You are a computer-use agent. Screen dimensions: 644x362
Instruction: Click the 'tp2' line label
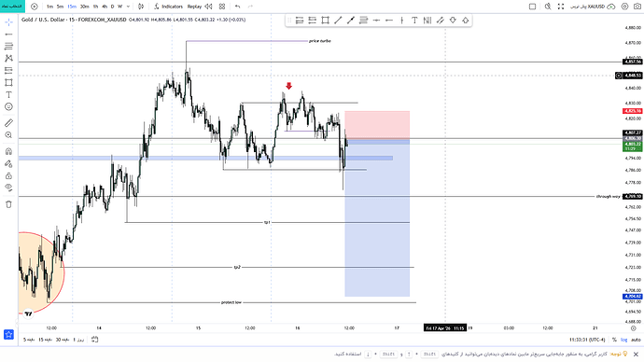point(237,267)
